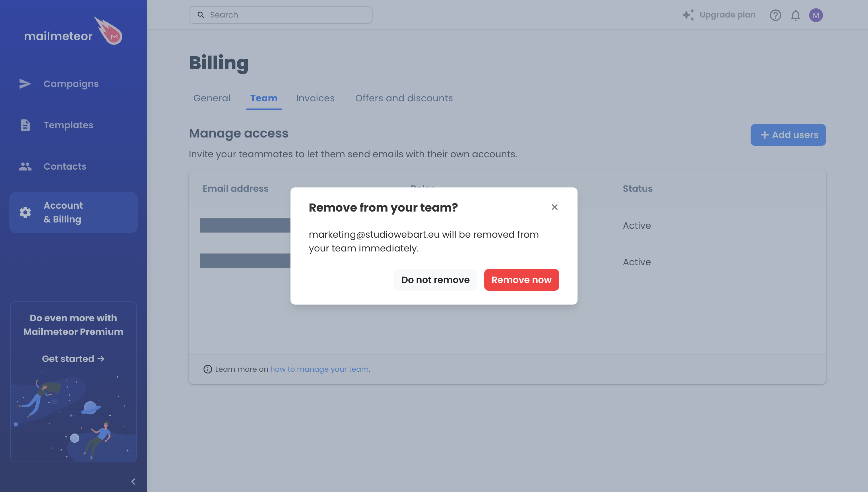This screenshot has width=868, height=492.
Task: Click the Get started premium link
Action: [73, 359]
